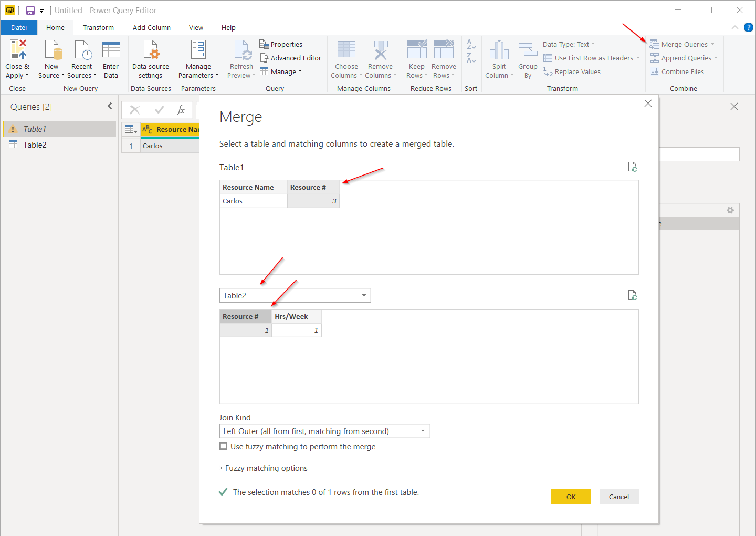Click Remove Columns icon
This screenshot has width=756, height=536.
[x=381, y=50]
